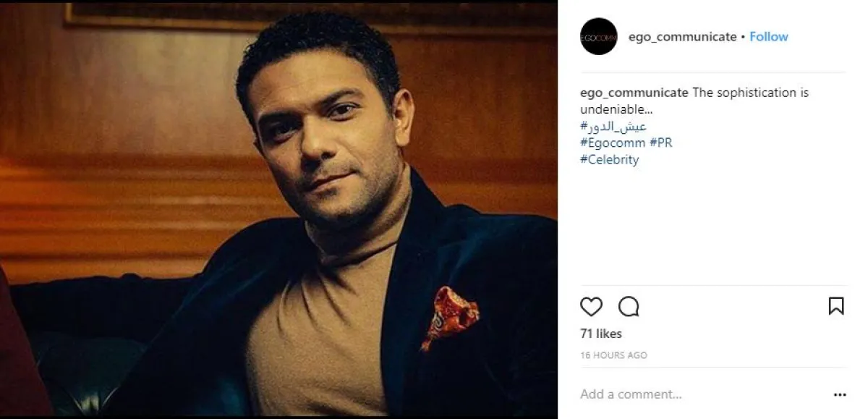Save the post with the bookmark icon
This screenshot has width=868, height=419.
point(835,306)
